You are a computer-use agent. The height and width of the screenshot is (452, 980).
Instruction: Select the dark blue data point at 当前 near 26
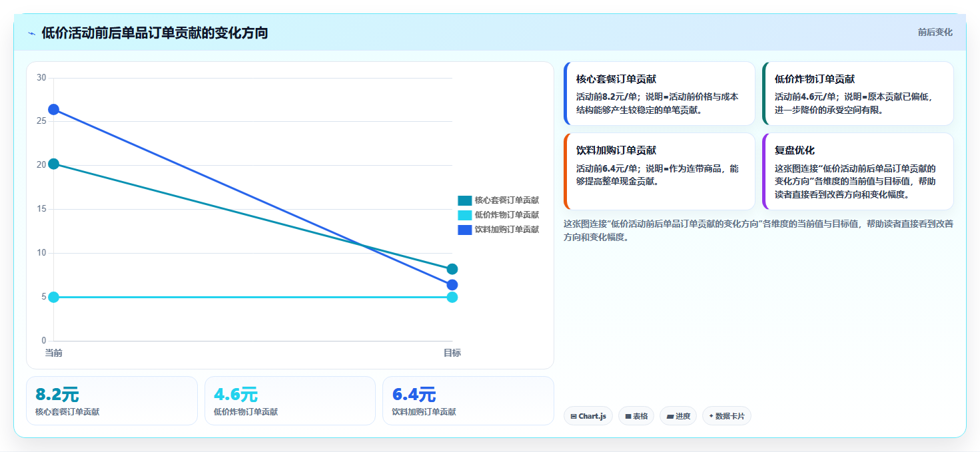coord(53,109)
